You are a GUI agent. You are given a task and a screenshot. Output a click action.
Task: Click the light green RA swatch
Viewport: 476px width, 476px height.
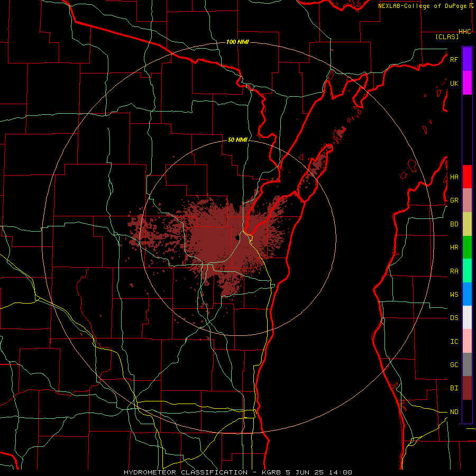click(x=467, y=271)
